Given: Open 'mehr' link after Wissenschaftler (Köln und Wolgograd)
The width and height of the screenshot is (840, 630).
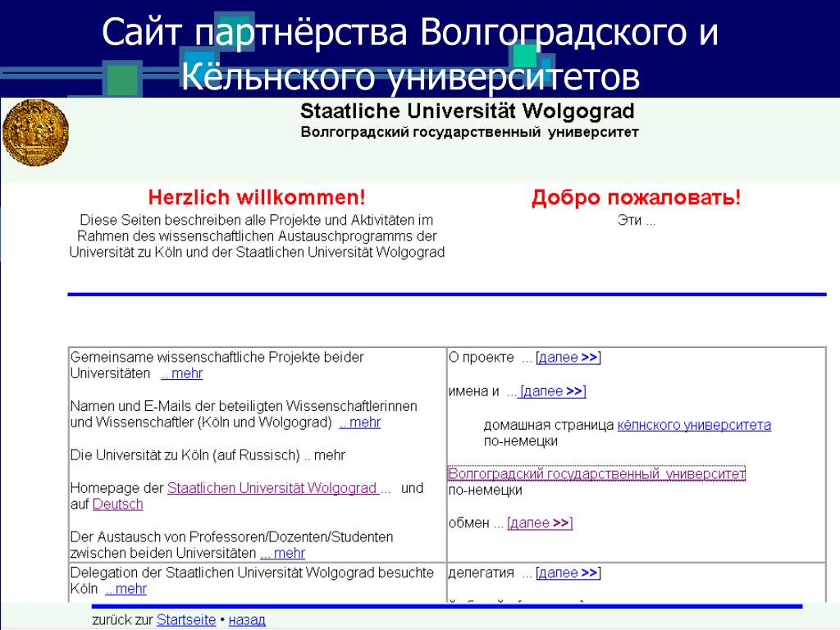Looking at the screenshot, I should (360, 422).
